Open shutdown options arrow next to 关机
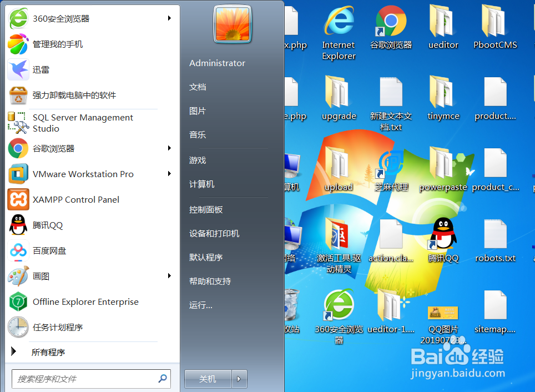The height and width of the screenshot is (392, 535). coord(239,379)
